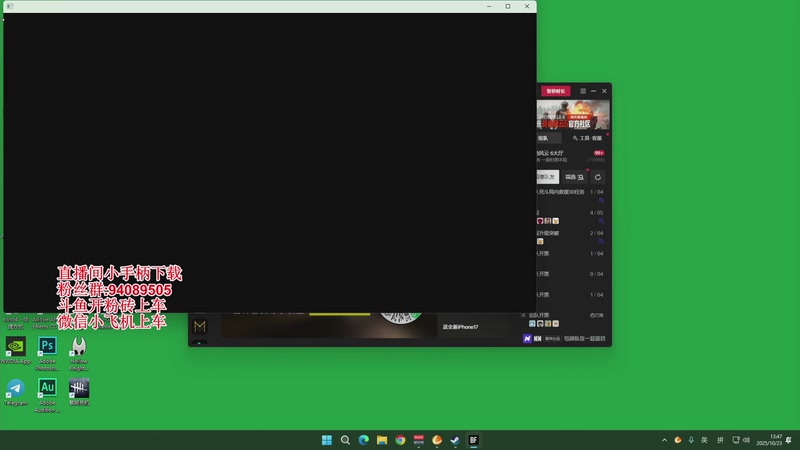
Task: Click the red button in panel header
Action: click(556, 91)
